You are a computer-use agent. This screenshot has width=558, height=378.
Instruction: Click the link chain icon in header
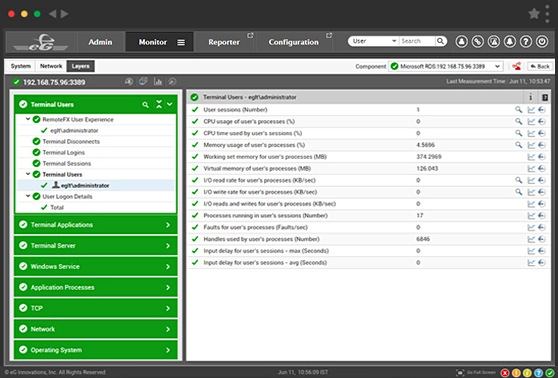pyautogui.click(x=477, y=42)
